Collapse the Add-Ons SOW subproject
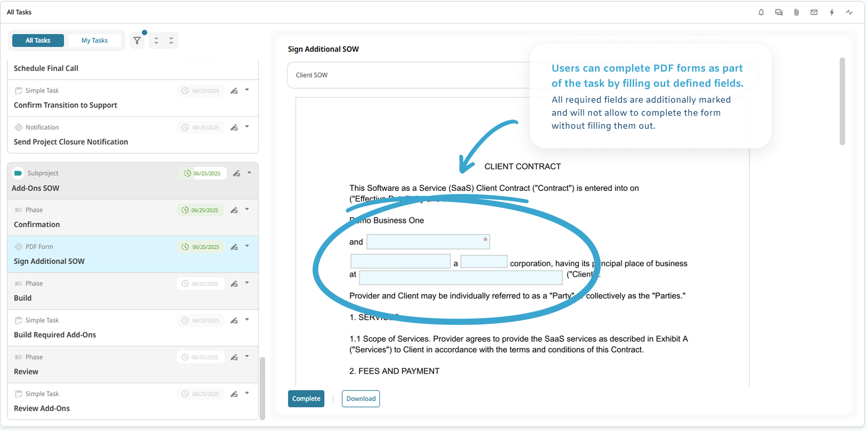Screen dimensions: 868x431 [249, 173]
